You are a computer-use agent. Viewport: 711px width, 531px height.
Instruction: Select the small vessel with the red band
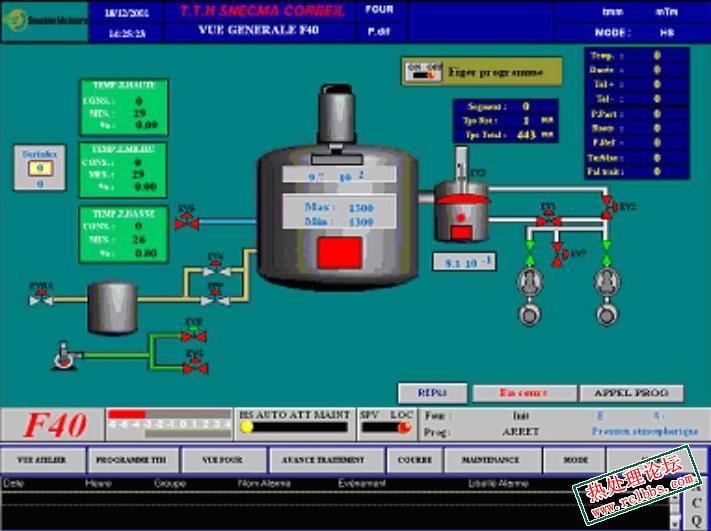[461, 210]
